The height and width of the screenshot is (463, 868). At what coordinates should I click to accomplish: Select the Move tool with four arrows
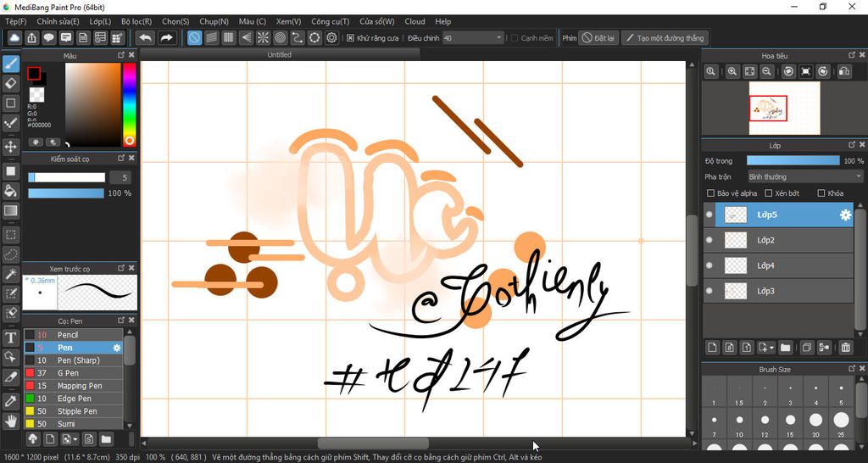pyautogui.click(x=10, y=147)
